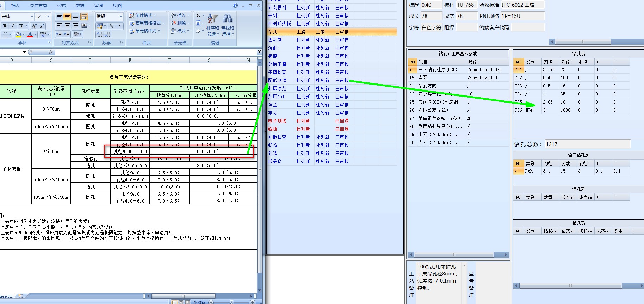Click accounting currency format icon
Image resolution: width=644 pixels, height=304 pixels.
tap(100, 26)
